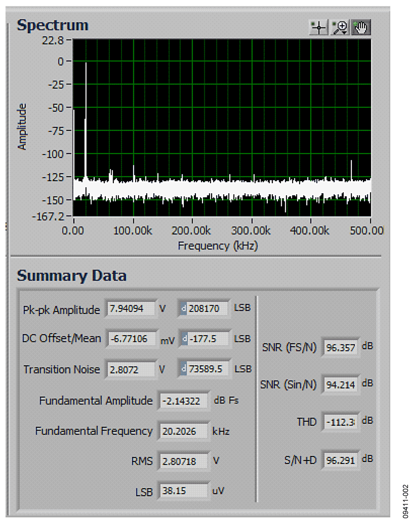Click the Spectrum panel heading
The image size is (412, 532).
tap(53, 25)
